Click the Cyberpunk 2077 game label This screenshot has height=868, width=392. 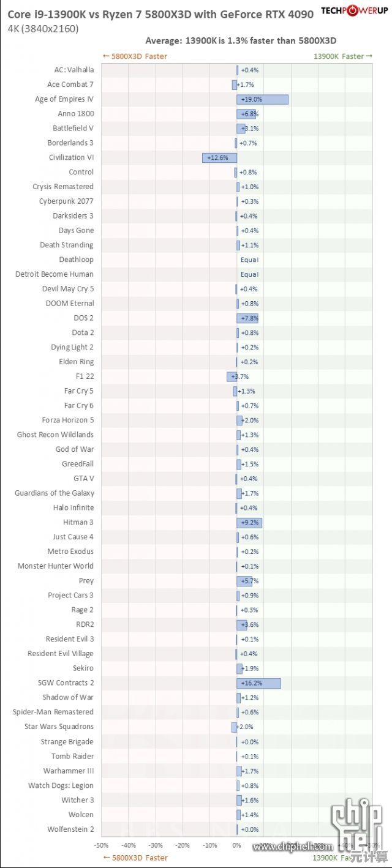[66, 201]
